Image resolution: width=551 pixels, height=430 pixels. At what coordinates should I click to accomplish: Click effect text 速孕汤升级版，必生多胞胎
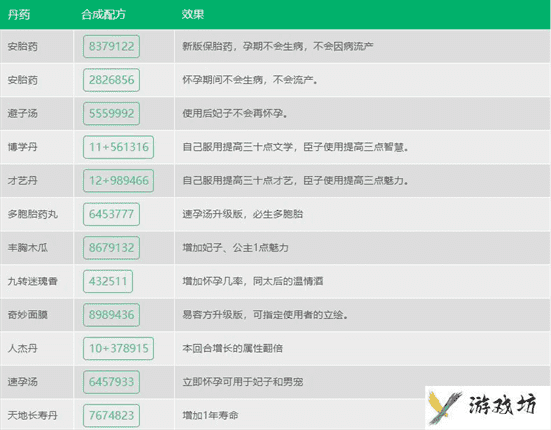pos(242,214)
